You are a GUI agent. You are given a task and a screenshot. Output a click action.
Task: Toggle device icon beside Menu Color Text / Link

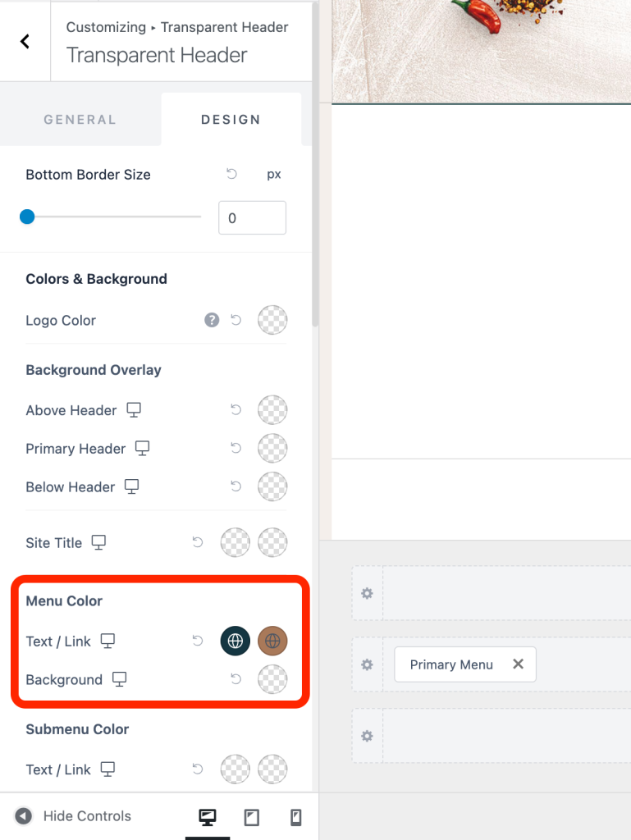click(x=107, y=641)
